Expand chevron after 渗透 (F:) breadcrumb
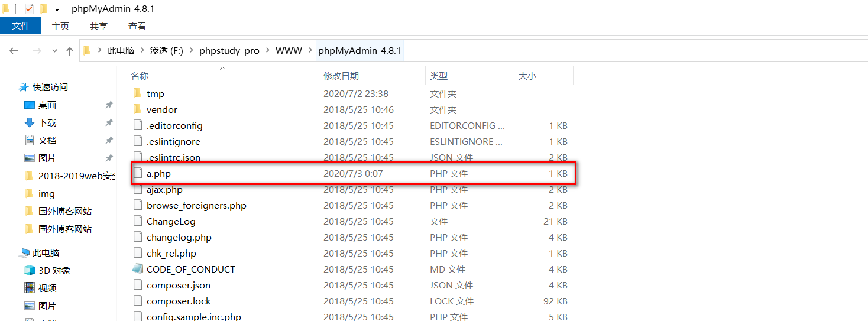868x321 pixels. [x=192, y=51]
